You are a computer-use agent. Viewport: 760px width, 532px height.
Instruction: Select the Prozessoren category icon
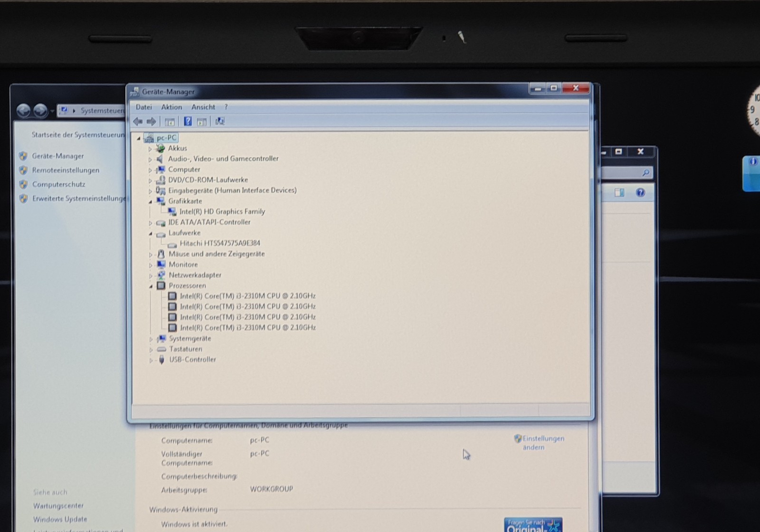[161, 285]
